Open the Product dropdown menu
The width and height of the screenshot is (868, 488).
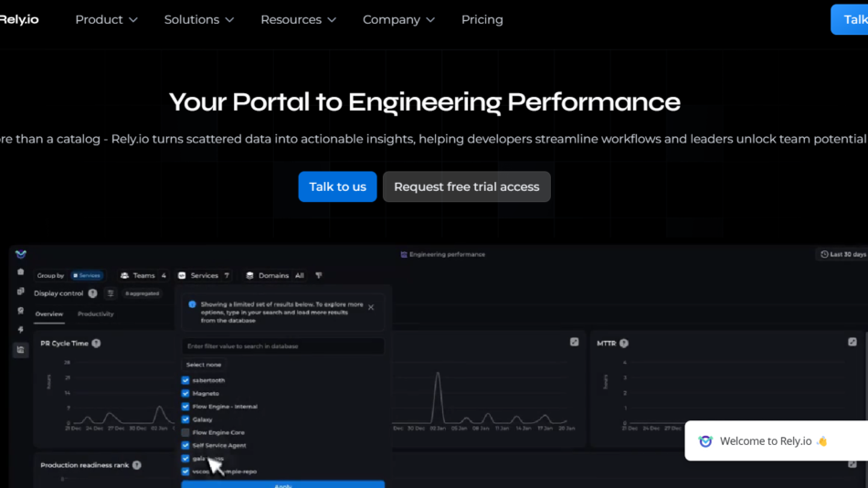pos(106,20)
